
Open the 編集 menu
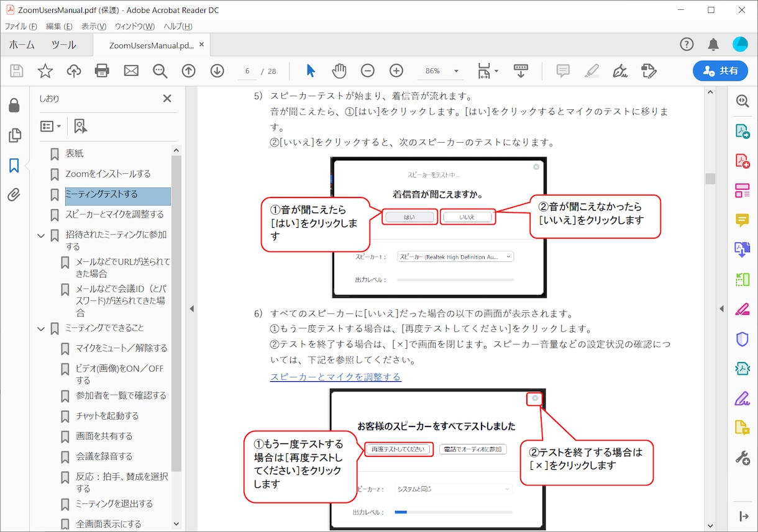click(59, 26)
